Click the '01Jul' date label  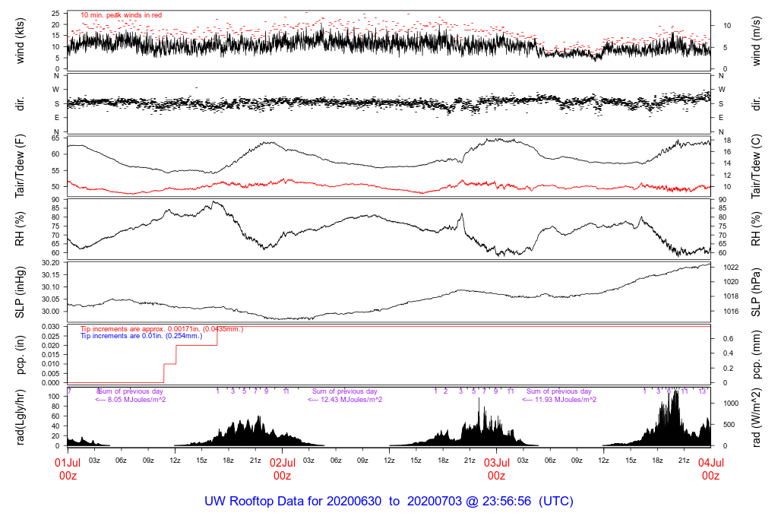tap(68, 463)
